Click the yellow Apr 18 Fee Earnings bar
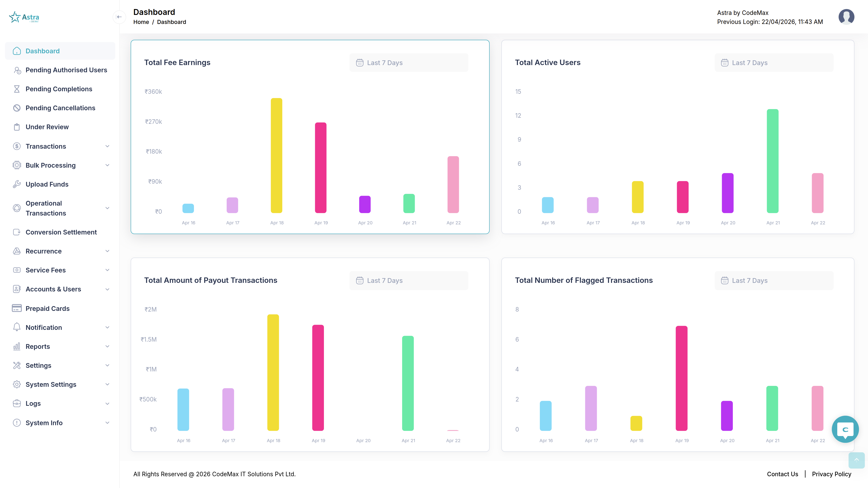Image resolution: width=868 pixels, height=488 pixels. point(276,156)
